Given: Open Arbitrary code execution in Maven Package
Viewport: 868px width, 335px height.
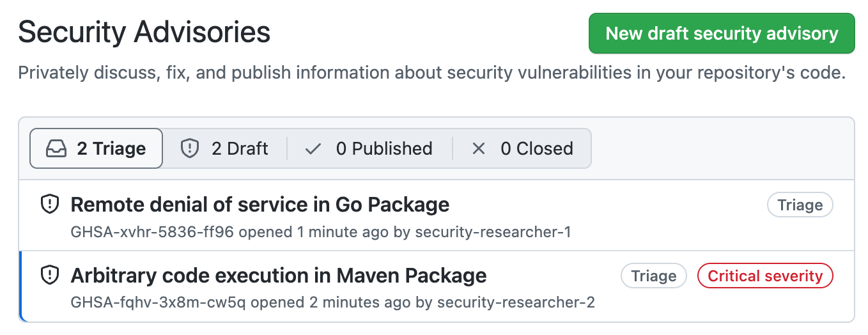Looking at the screenshot, I should (279, 276).
